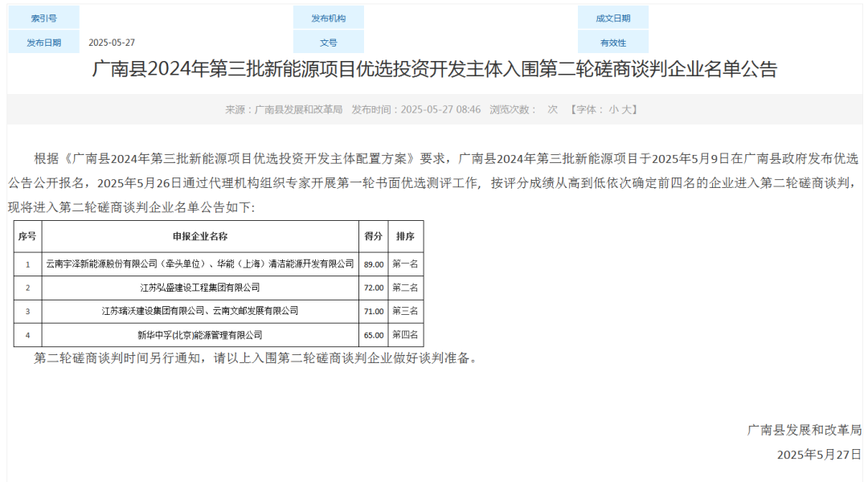Screen dimensions: 868x482
Task: Click serial number cell 3
Action: point(27,312)
